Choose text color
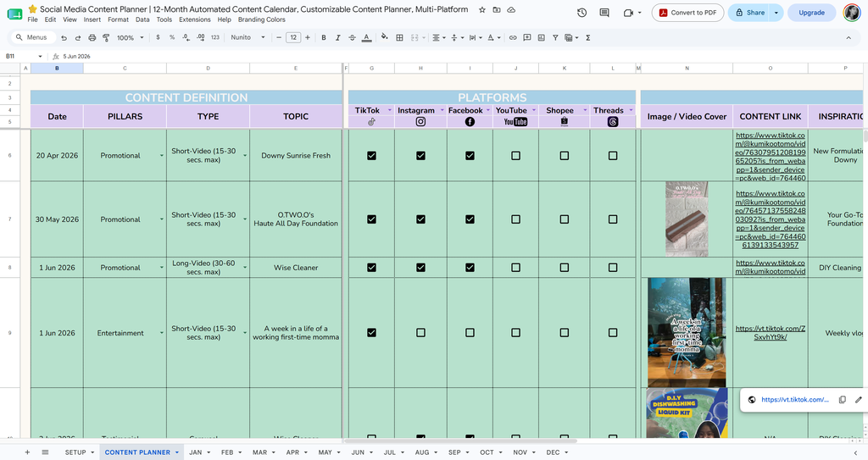 pyautogui.click(x=366, y=37)
